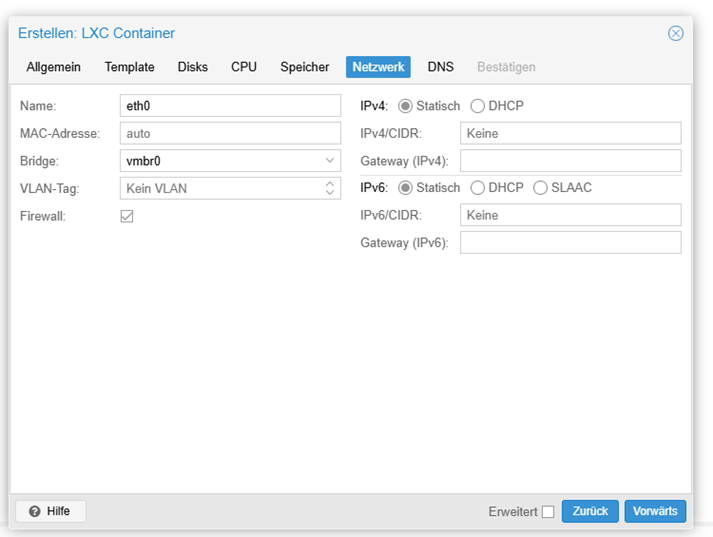This screenshot has height=537, width=713.
Task: Click the MAC-Adresse auto field
Action: [x=230, y=133]
